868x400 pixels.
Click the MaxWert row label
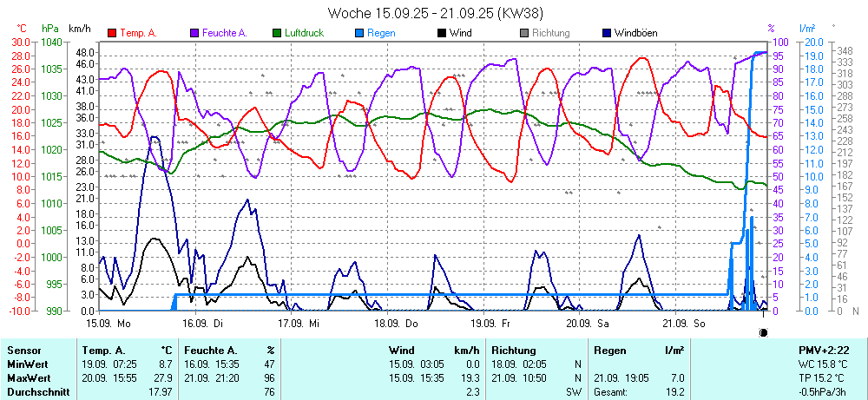(29, 377)
